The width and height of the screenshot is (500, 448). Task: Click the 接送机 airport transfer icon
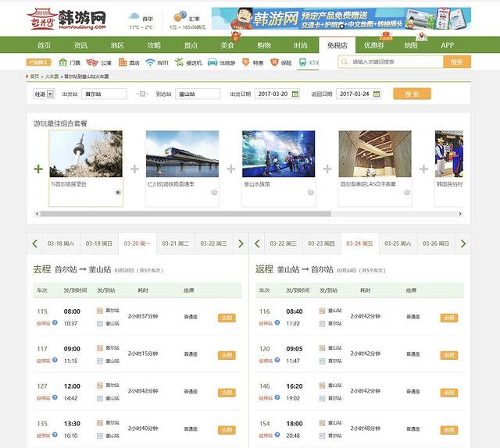[x=179, y=62]
